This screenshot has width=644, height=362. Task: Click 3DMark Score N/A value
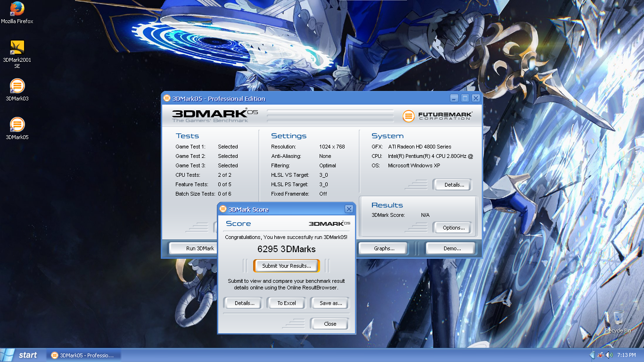(x=425, y=215)
